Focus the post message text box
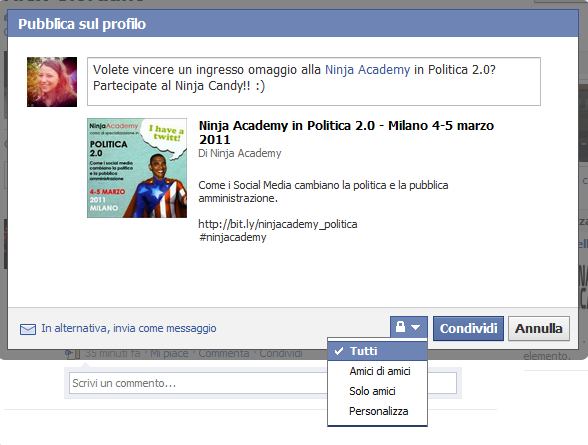Screen dimensions: 588x445 [x=314, y=81]
